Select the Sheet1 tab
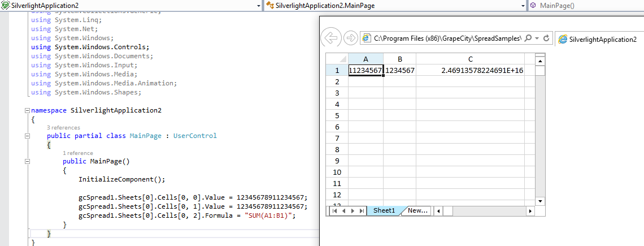644x246 pixels. 384,210
